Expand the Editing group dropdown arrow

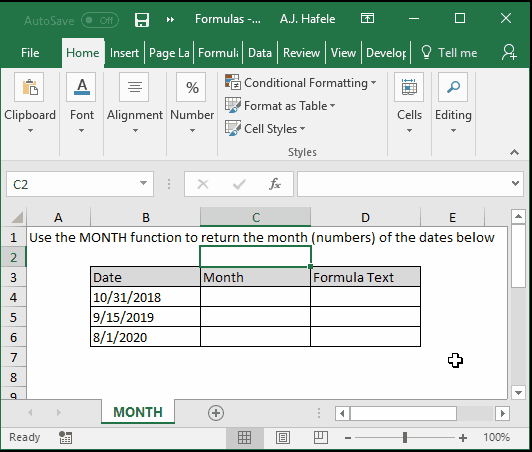tap(453, 130)
